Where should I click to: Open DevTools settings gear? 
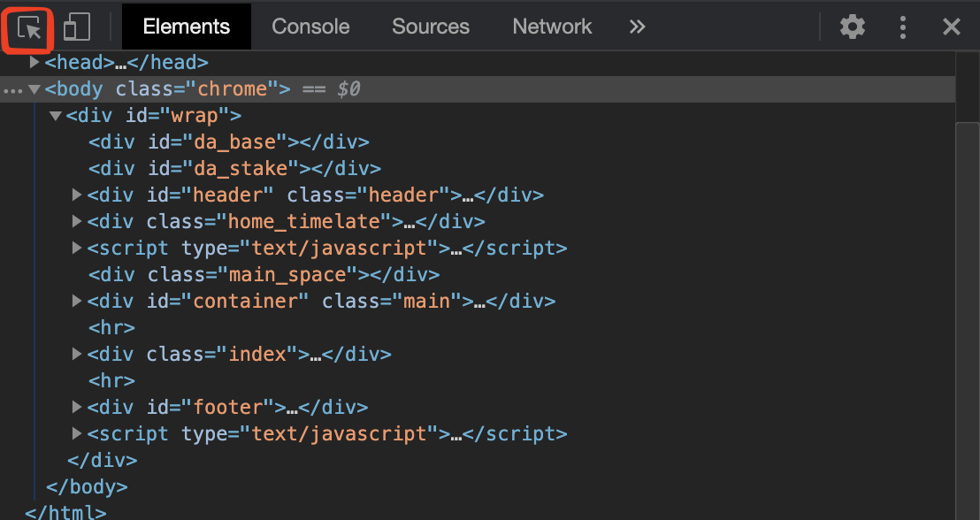click(x=852, y=27)
